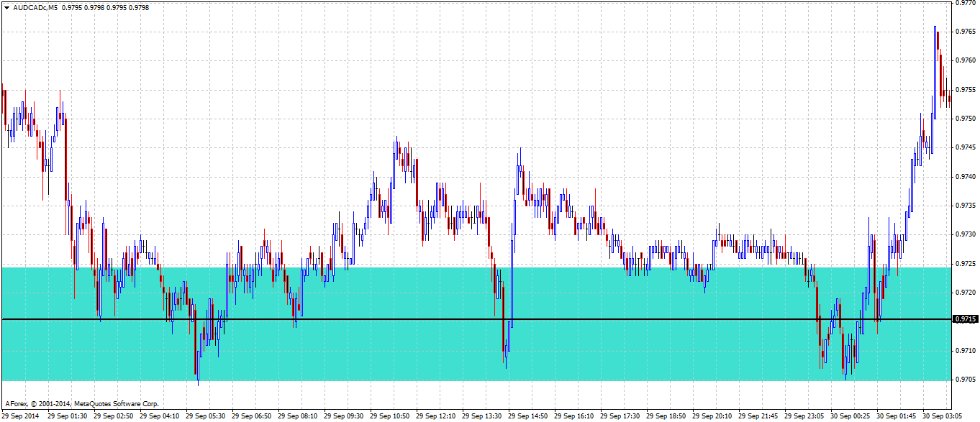The width and height of the screenshot is (980, 422).
Task: Click the 0.9705 price scale label
Action: coord(965,380)
